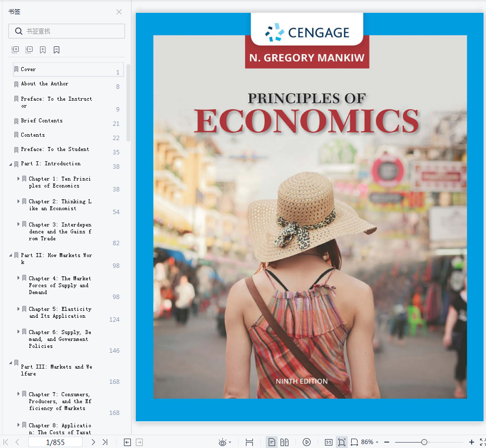Add a new bookmark

(x=43, y=49)
